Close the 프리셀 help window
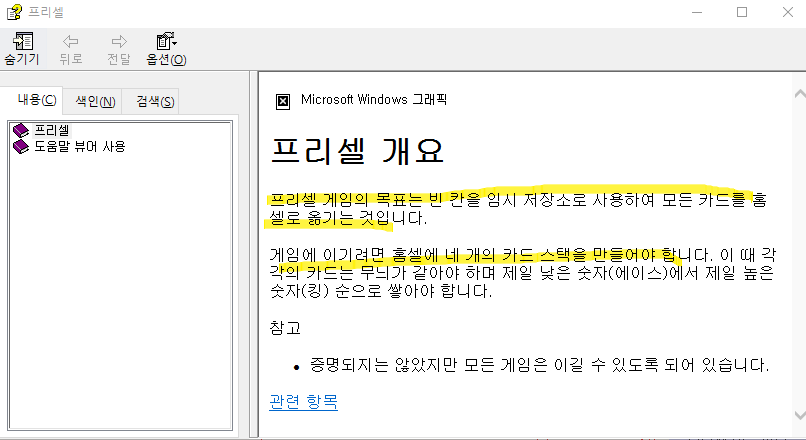This screenshot has height=440, width=806. click(787, 12)
